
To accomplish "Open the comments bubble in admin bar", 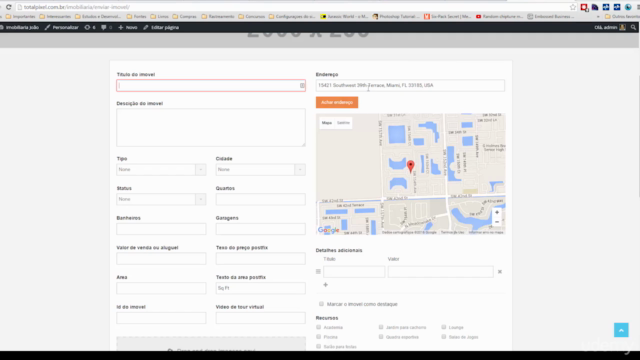I will (x=106, y=27).
